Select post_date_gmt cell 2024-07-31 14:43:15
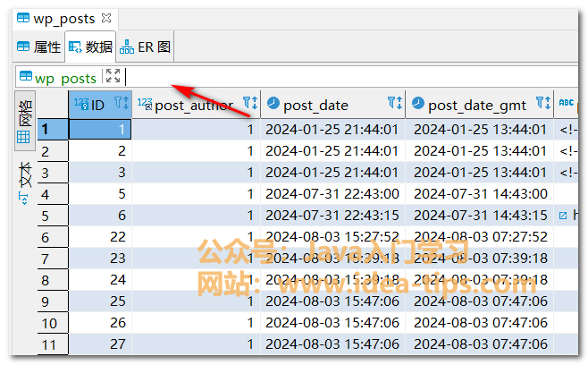Image resolution: width=588 pixels, height=365 pixels. 479,216
